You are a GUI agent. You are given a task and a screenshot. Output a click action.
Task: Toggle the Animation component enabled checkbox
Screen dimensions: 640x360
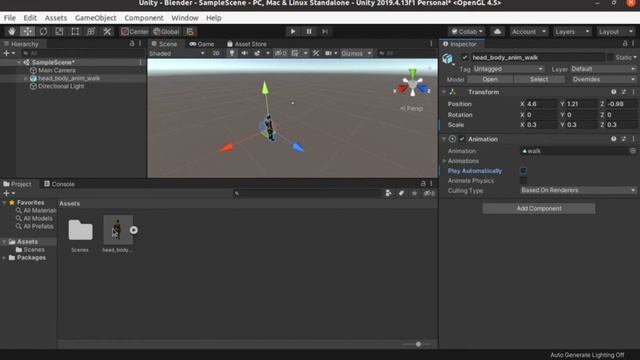(462, 139)
